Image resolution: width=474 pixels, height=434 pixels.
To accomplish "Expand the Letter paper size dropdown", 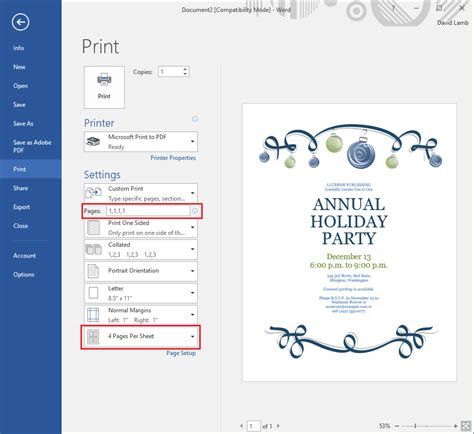I will 141,293.
